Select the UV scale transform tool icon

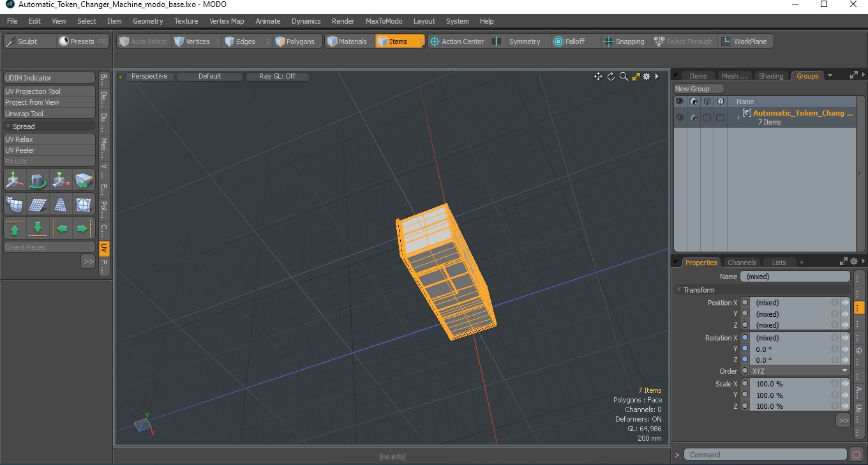61,181
